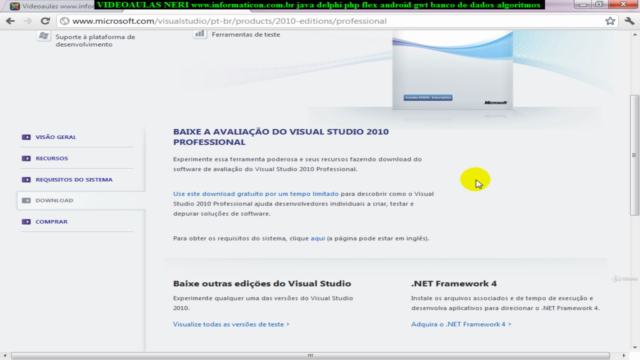Click 'Baixe a avaliação do Visual Studio 2010' heading
This screenshot has width=640, height=360.
point(281,137)
